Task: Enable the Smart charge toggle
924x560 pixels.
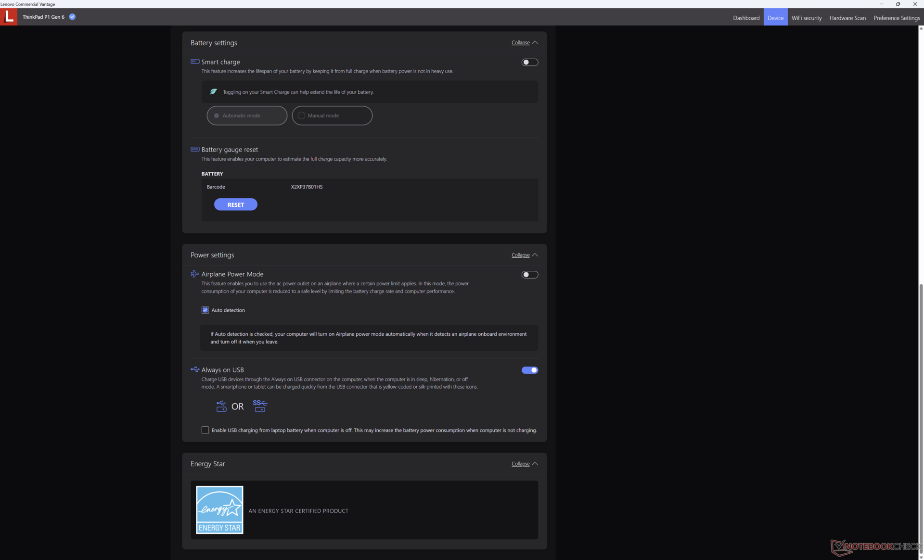Action: click(529, 62)
